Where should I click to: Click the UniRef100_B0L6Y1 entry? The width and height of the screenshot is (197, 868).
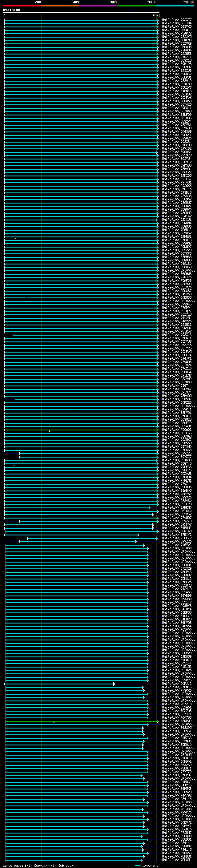[x=177, y=135]
